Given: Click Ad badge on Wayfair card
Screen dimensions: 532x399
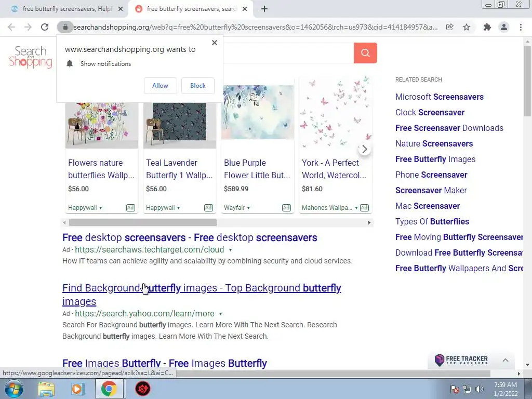Looking at the screenshot, I should [x=286, y=208].
